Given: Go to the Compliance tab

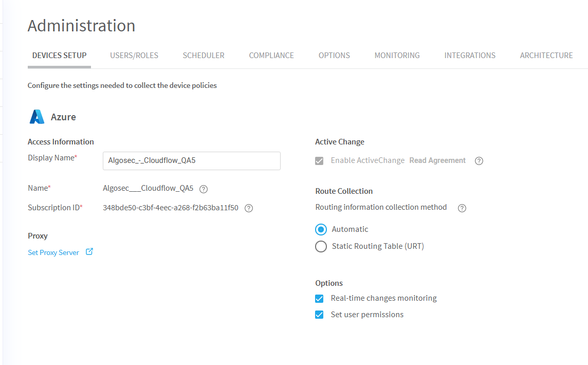Looking at the screenshot, I should click(x=271, y=56).
